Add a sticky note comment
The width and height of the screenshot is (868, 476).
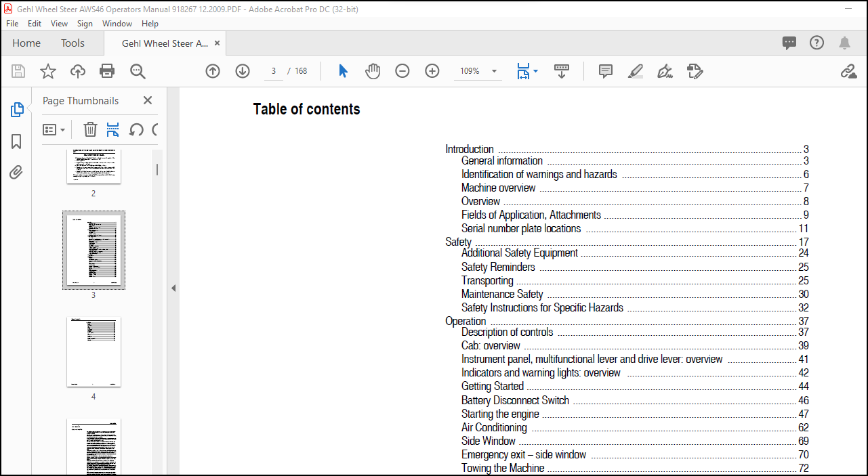[x=606, y=71]
